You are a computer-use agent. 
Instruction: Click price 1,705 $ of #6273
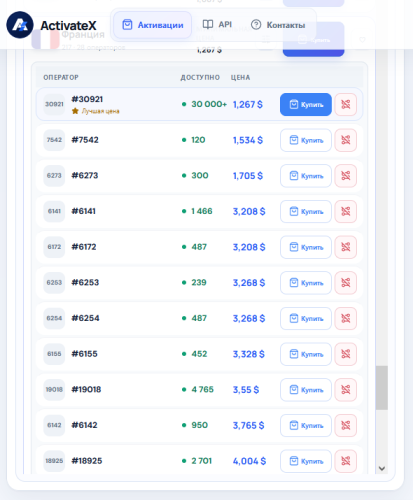(248, 176)
